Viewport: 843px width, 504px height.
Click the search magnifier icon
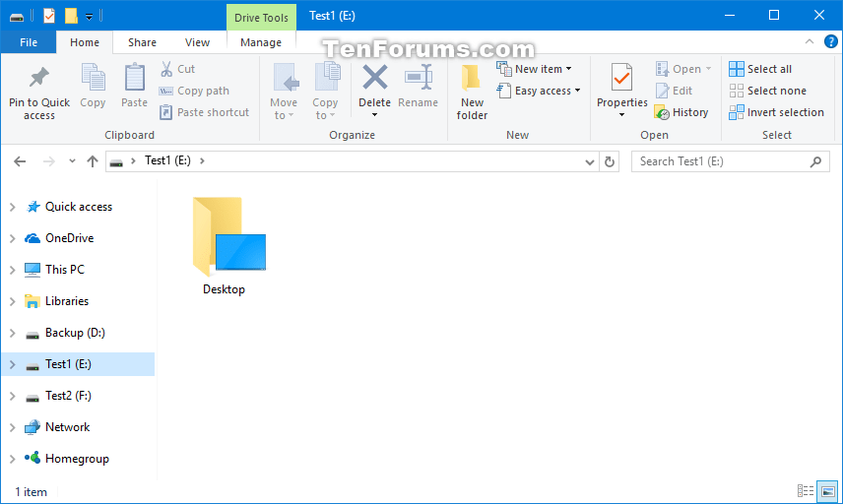coord(815,161)
